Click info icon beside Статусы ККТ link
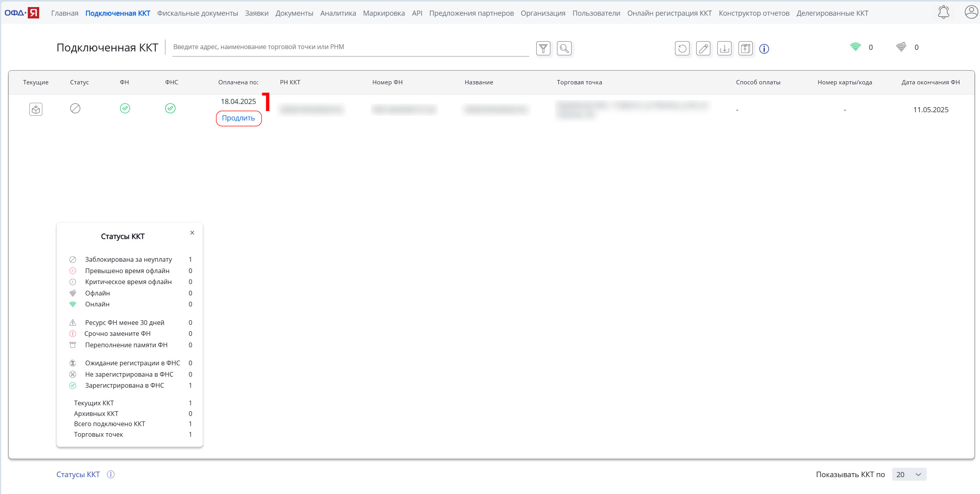The width and height of the screenshot is (980, 494). point(111,474)
